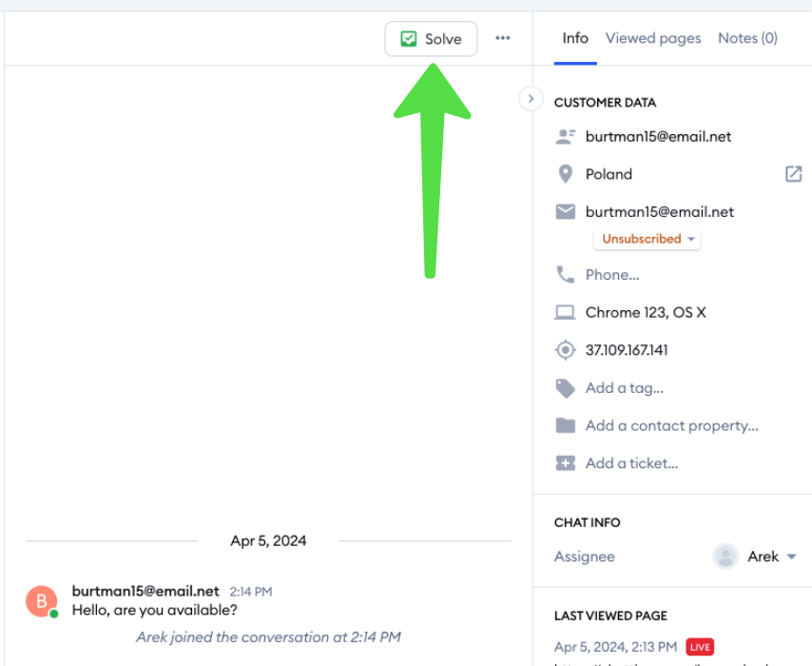Click the Solve button to close the chat
Screen dimensions: 812x666
coord(431,39)
